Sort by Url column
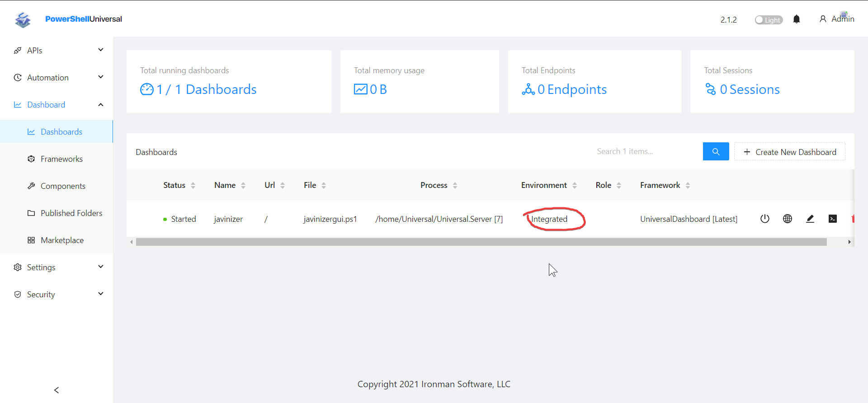The width and height of the screenshot is (868, 403). tap(274, 185)
